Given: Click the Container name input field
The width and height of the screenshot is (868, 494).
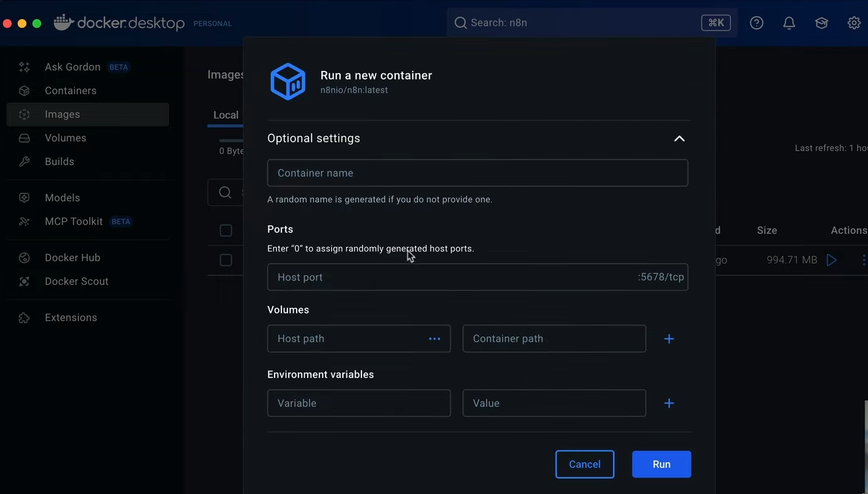Looking at the screenshot, I should [478, 173].
